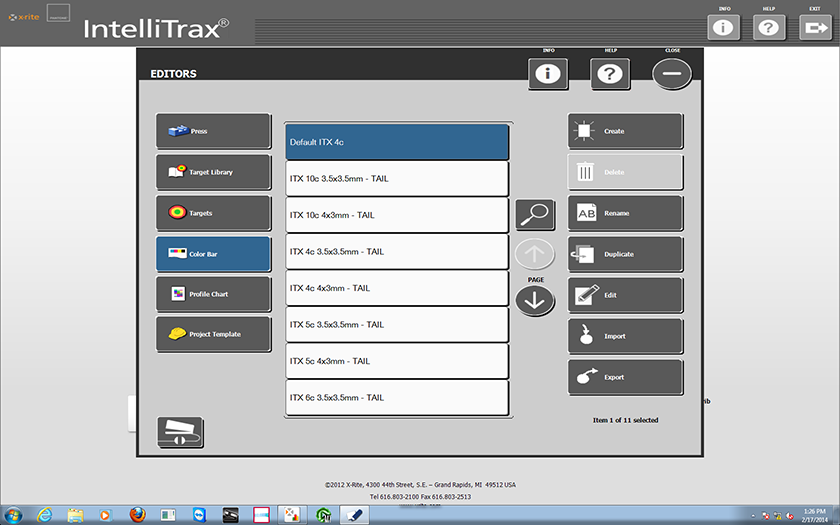The width and height of the screenshot is (840, 525).
Task: Open Windows Explorer folder in taskbar
Action: pos(76,515)
